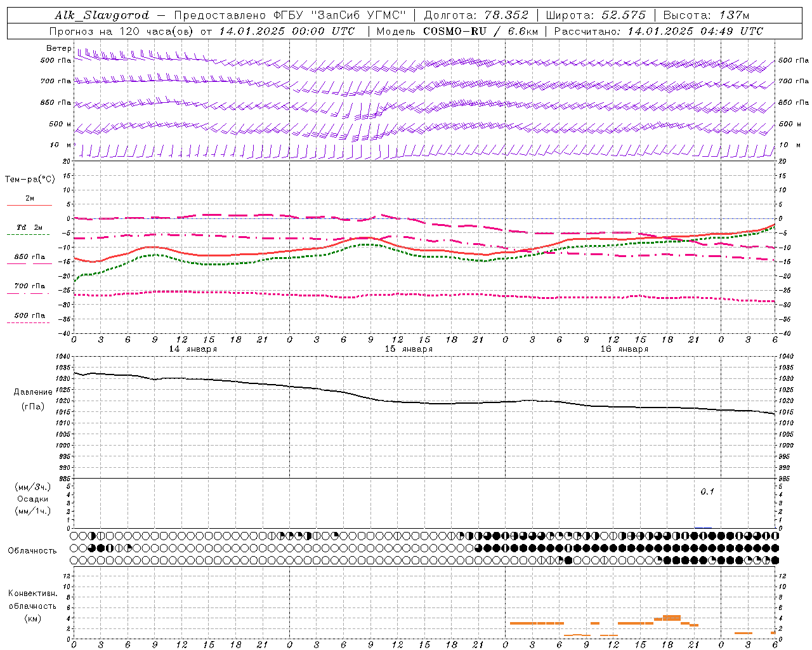Click the Рассчитано: 14.01.2025 04:49 UTC text

pyautogui.click(x=658, y=31)
